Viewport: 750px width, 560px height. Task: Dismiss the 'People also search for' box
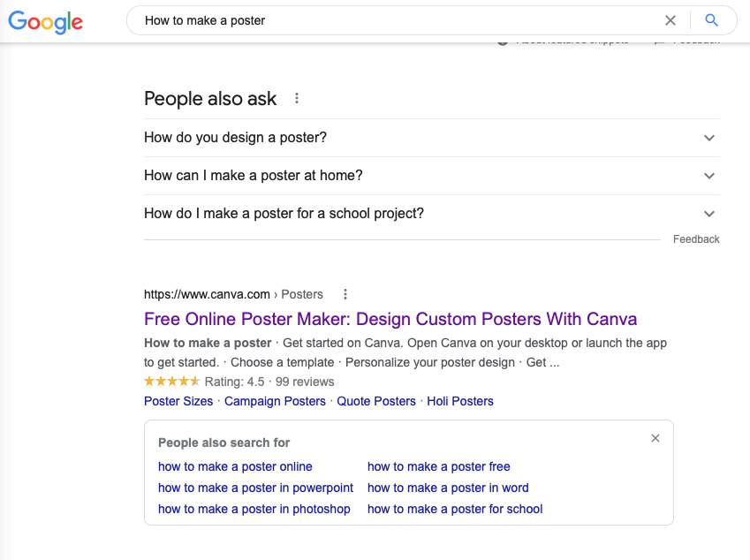(x=655, y=438)
